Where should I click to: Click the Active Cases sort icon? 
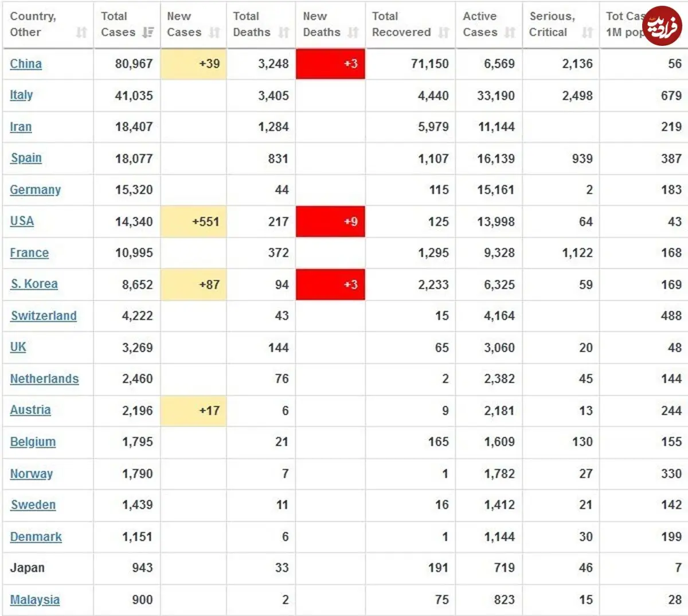[510, 33]
